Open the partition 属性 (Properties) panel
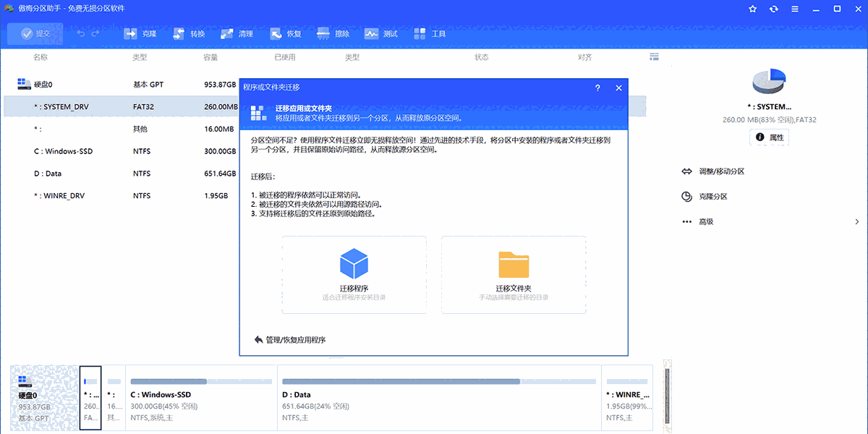The image size is (868, 434). click(769, 137)
